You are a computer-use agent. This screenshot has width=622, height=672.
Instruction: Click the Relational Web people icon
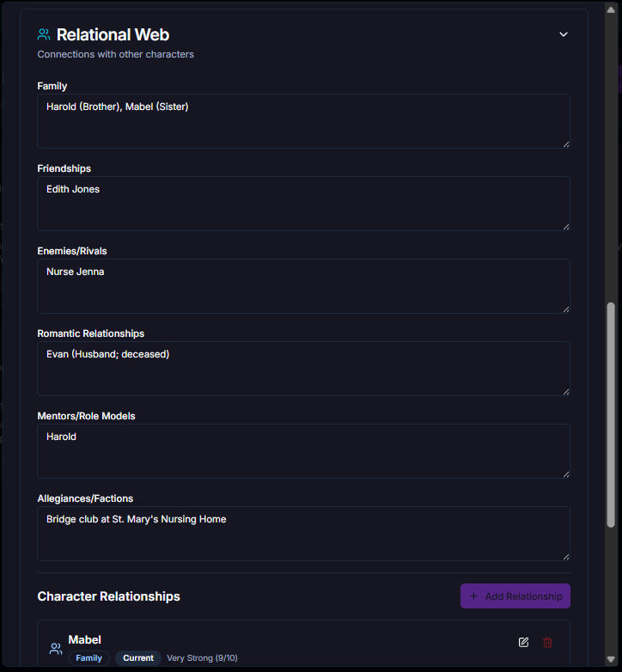point(44,35)
